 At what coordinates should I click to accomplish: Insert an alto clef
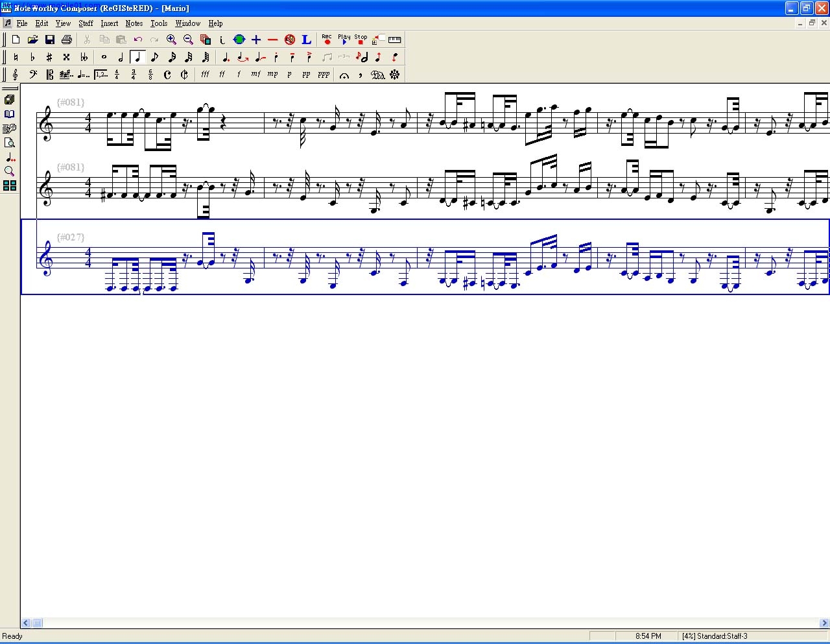tap(49, 75)
